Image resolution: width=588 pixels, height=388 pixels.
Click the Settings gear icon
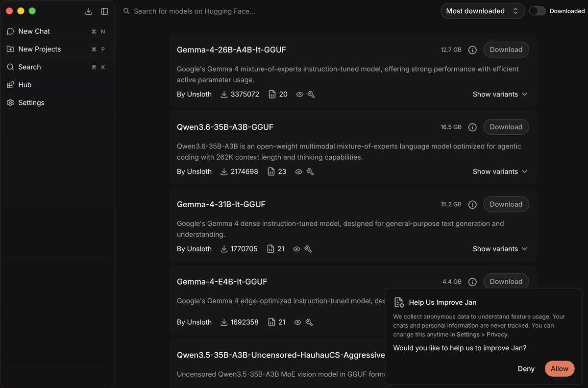(x=10, y=103)
